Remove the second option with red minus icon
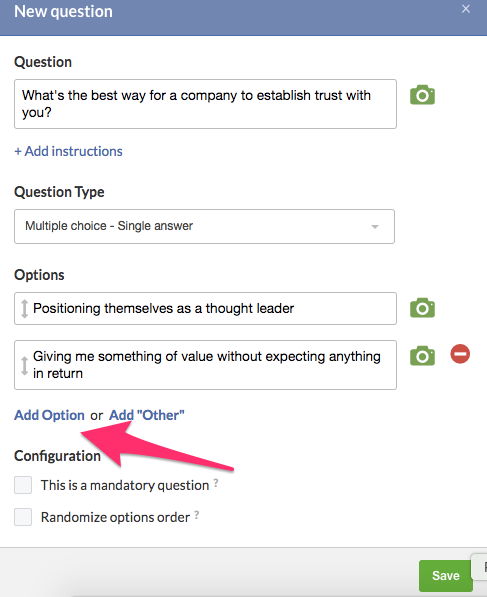Image resolution: width=487 pixels, height=597 pixels. tap(460, 354)
